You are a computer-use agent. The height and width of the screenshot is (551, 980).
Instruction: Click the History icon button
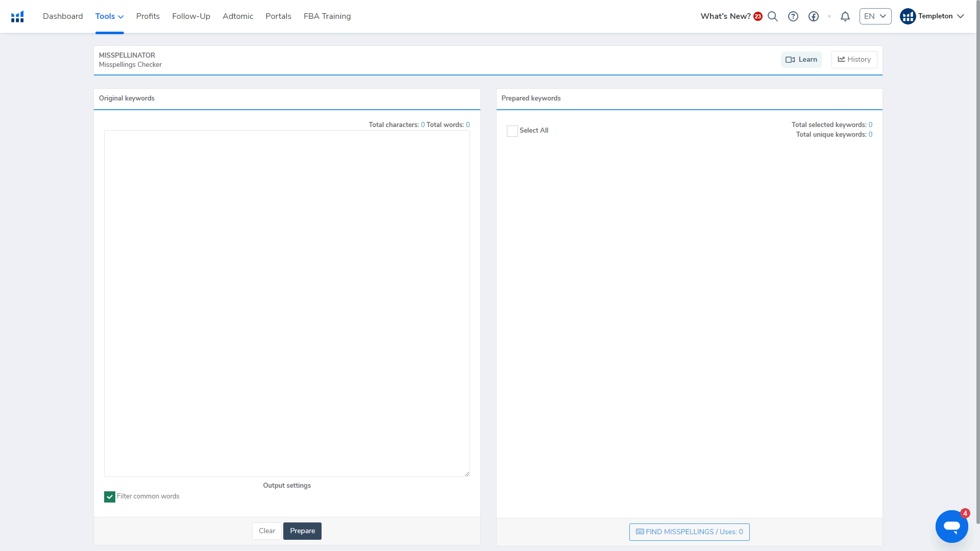coord(853,59)
